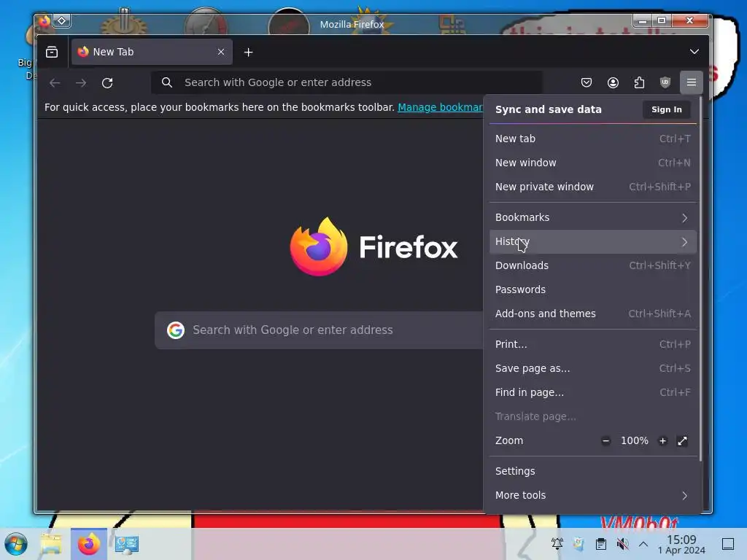Click the Manage bookmarks link

tap(440, 107)
